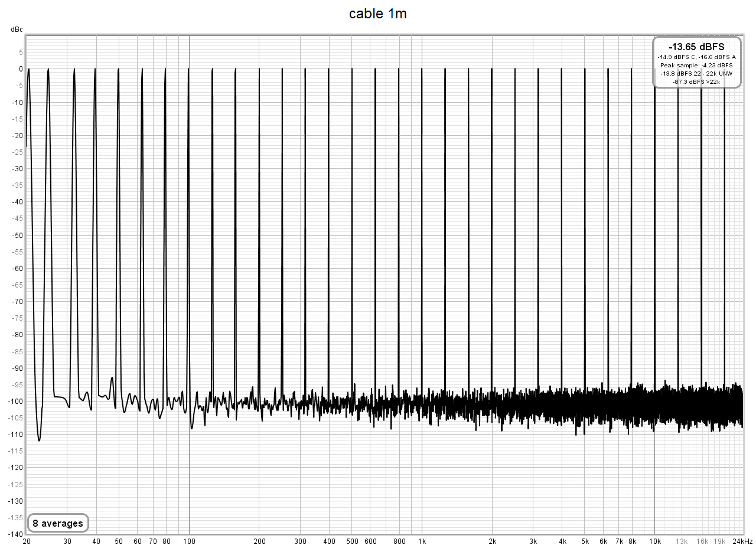
Task: Click the "Peak sample: -4.23 dBFS" line
Action: (696, 65)
